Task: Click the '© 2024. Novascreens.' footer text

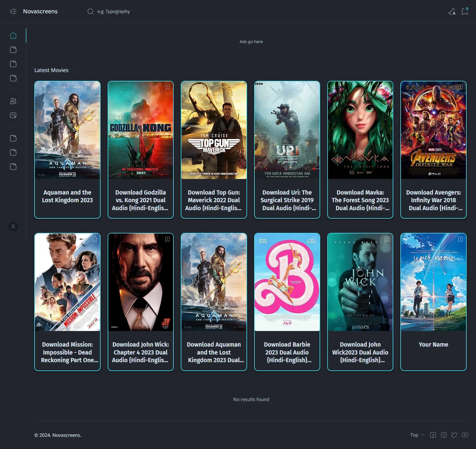Action: pyautogui.click(x=58, y=435)
